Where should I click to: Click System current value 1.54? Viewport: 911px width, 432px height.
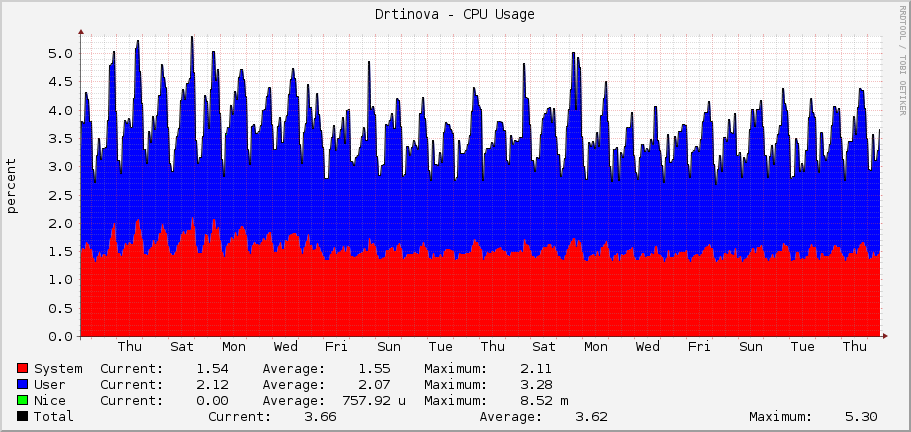[x=212, y=369]
